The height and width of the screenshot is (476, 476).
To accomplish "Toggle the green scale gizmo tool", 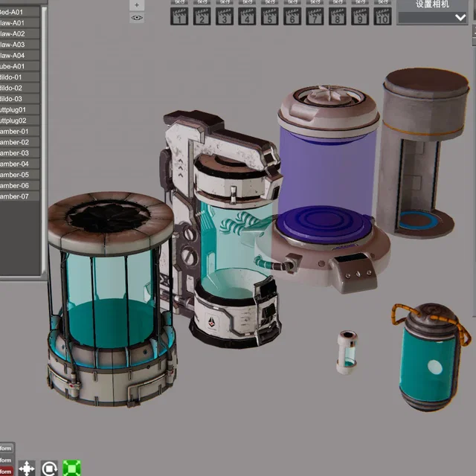I will pyautogui.click(x=72, y=468).
